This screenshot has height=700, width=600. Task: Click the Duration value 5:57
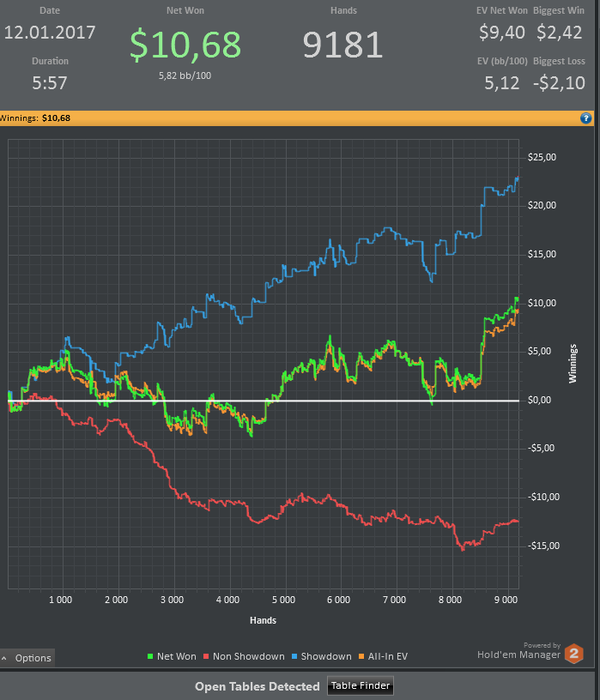click(x=50, y=83)
